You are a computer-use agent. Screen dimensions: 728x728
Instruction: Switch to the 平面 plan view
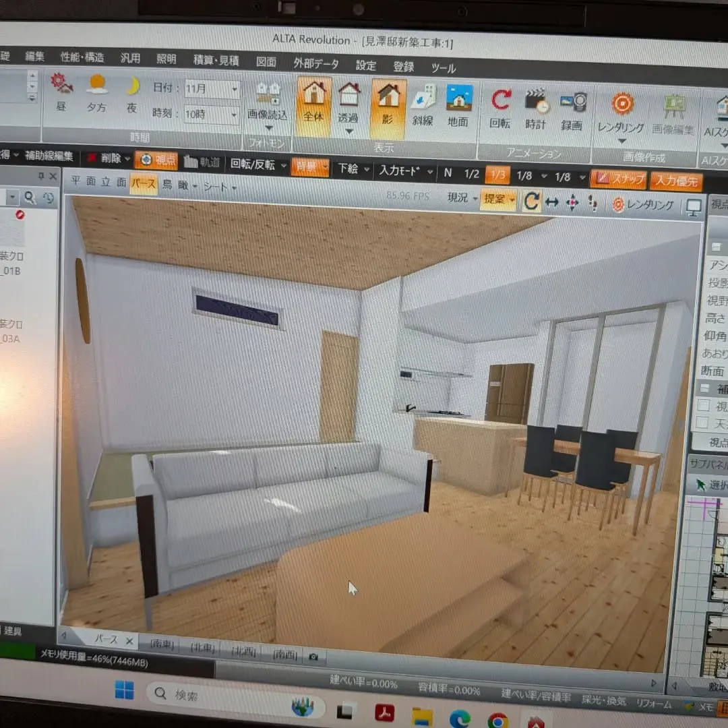86,181
